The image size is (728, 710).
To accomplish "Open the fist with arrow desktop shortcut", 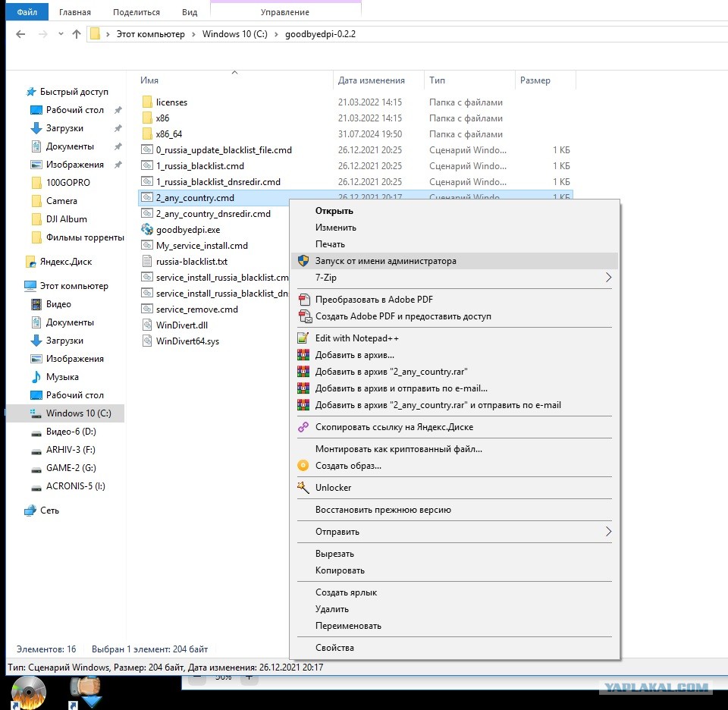I will coord(86,693).
